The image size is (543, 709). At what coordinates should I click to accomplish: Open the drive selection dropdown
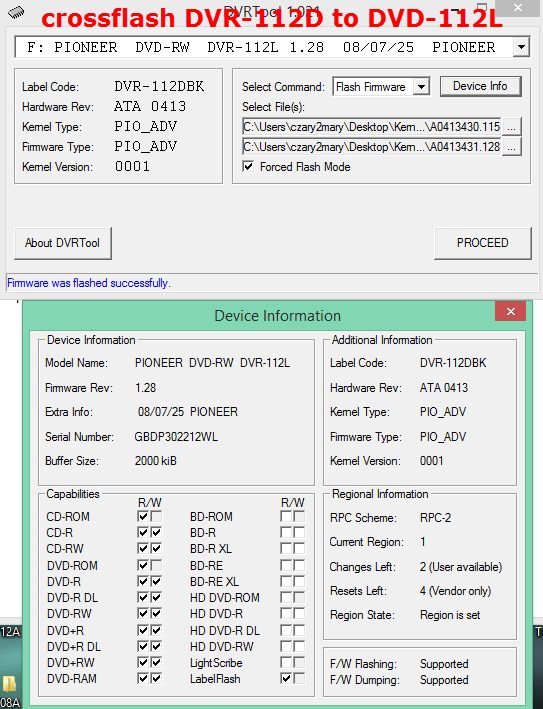[x=521, y=47]
